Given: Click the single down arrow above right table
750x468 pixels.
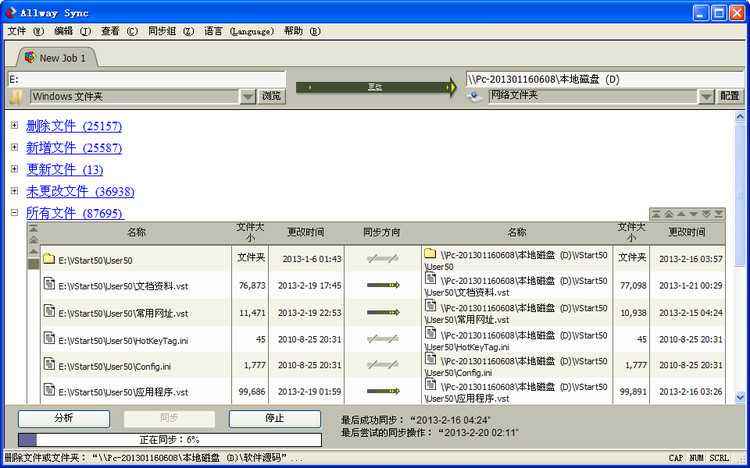Looking at the screenshot, I should tap(693, 214).
